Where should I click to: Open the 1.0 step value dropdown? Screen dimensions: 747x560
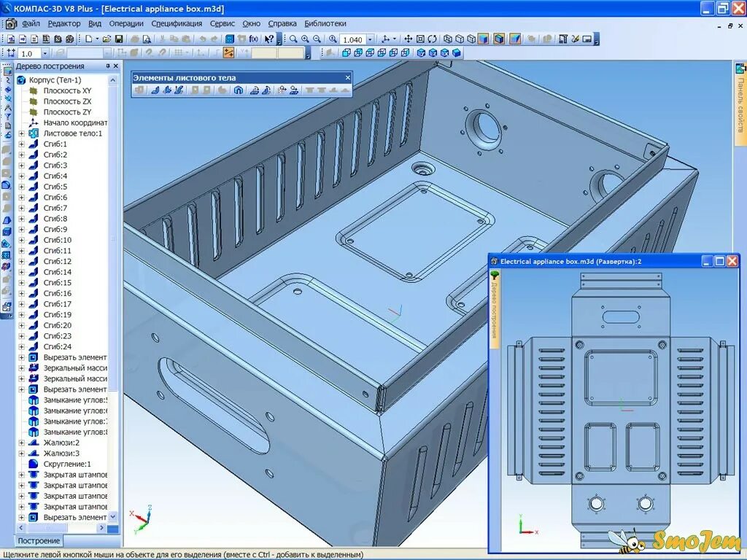(x=45, y=52)
